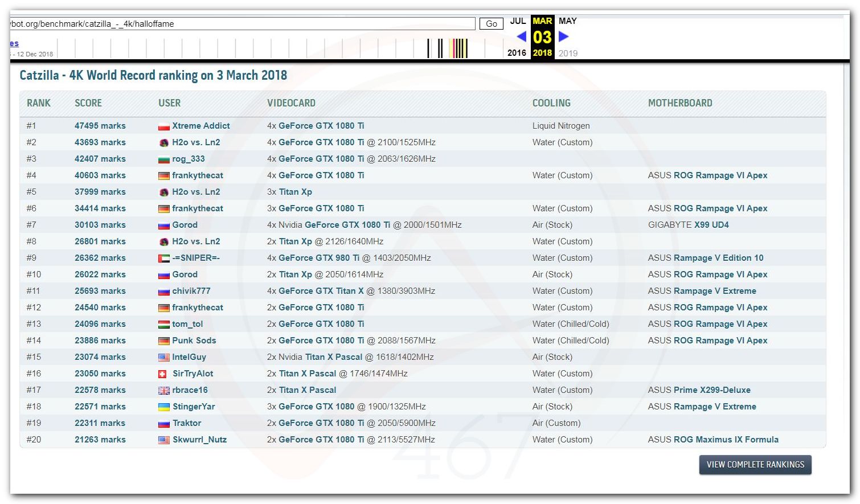Open Titan X Pascal link in rank #17
Viewport: 860px width, 504px height.
pos(308,390)
